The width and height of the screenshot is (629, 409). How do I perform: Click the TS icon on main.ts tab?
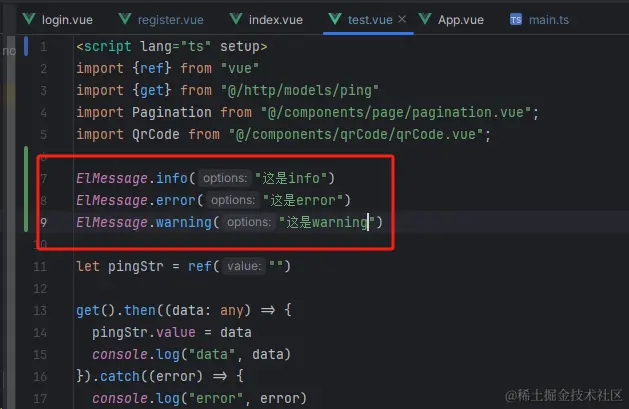(x=516, y=19)
